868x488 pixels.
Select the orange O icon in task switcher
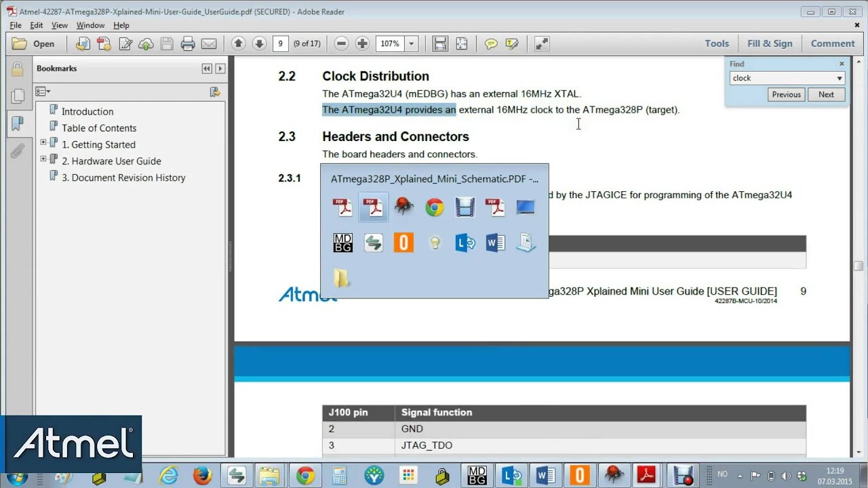coord(404,243)
